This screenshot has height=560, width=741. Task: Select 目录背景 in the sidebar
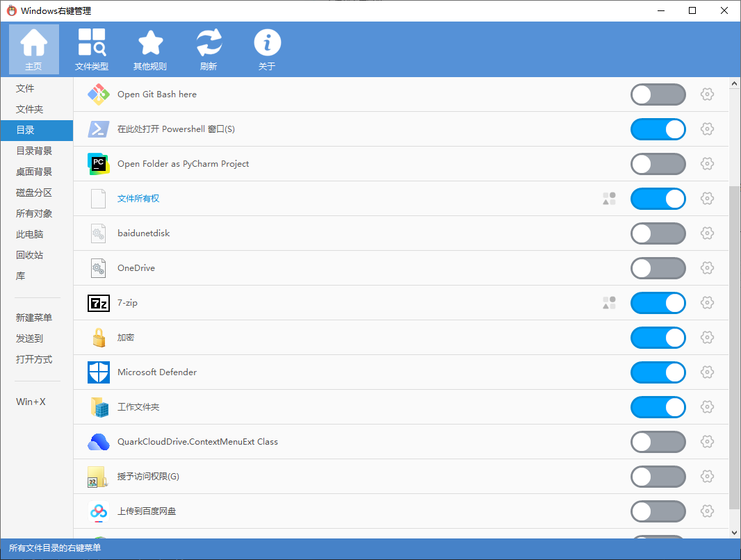(x=34, y=151)
